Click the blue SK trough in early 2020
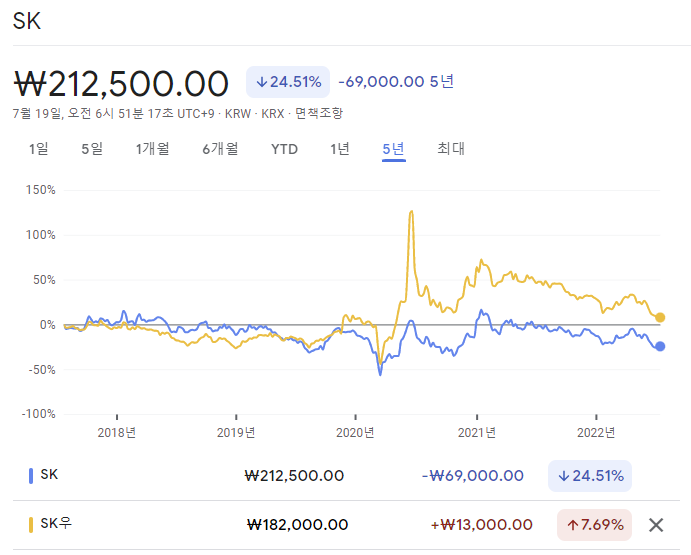Viewport: 691px width, 555px height. pos(380,374)
